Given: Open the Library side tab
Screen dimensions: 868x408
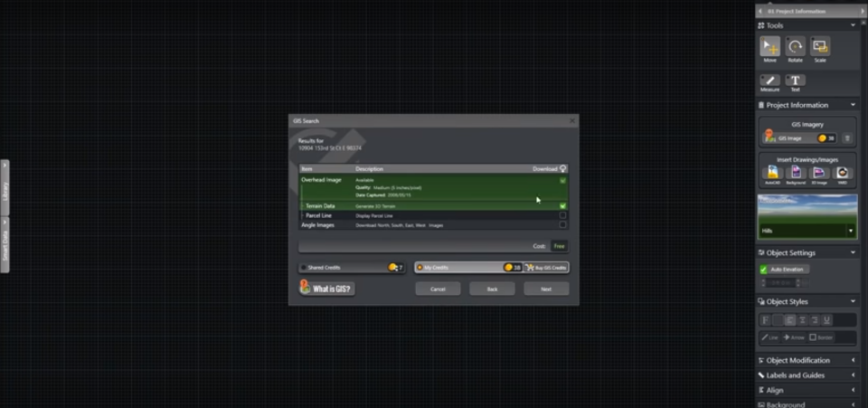Looking at the screenshot, I should pos(5,188).
